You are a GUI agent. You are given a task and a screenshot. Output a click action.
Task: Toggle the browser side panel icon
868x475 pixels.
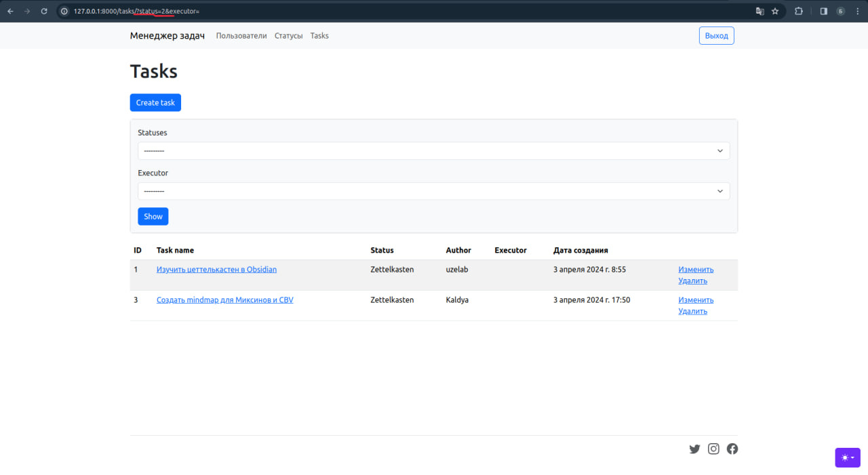(x=824, y=11)
